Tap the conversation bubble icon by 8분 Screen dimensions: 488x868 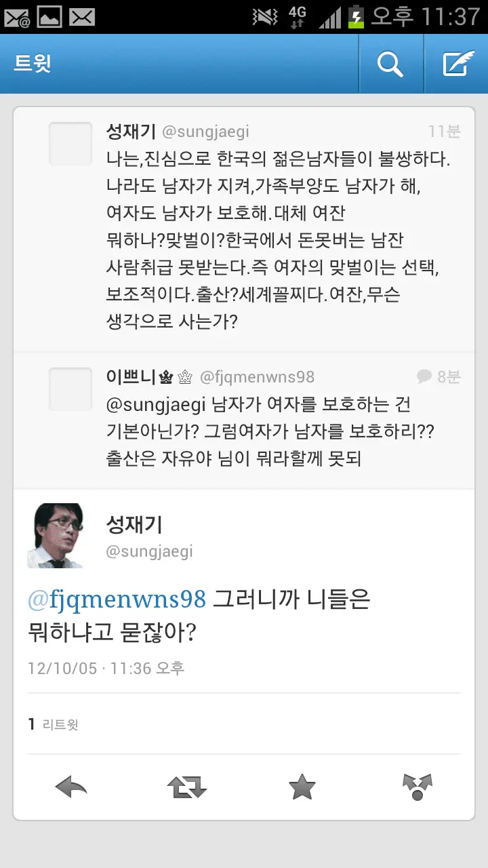[x=424, y=376]
